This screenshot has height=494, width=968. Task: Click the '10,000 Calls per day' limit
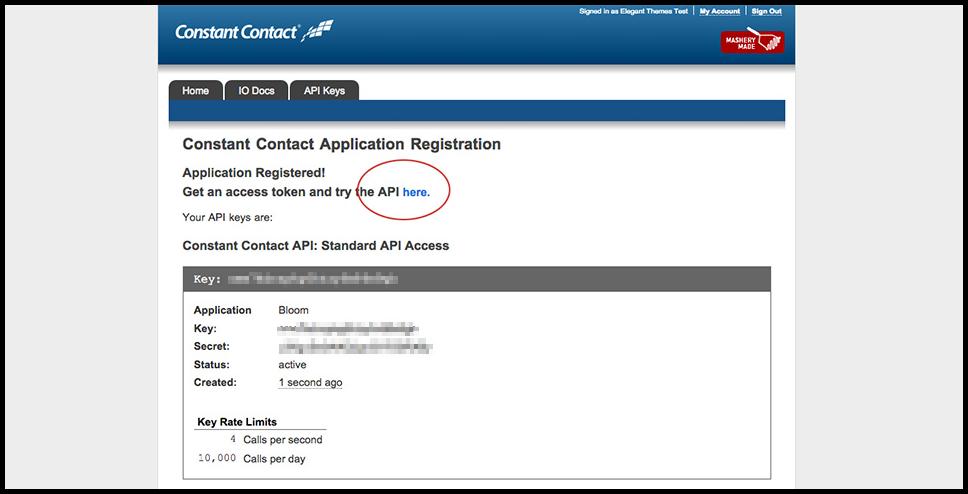pyautogui.click(x=251, y=458)
